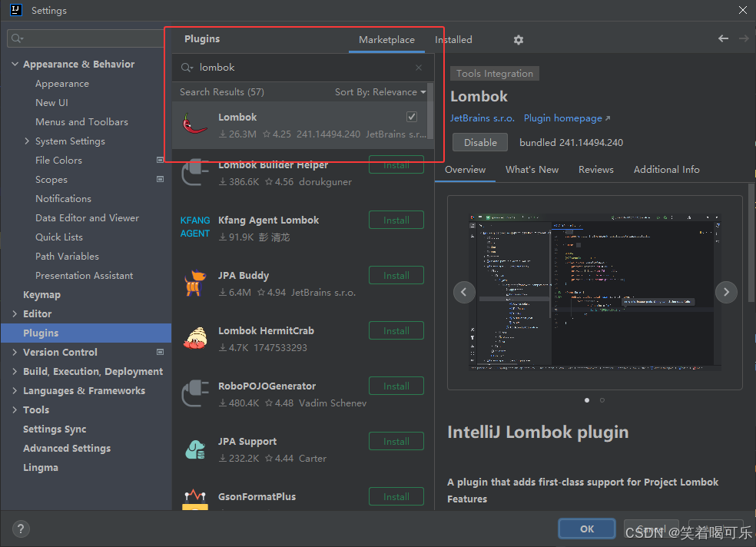Install the RoboPOJOGenerator plugin

click(396, 386)
